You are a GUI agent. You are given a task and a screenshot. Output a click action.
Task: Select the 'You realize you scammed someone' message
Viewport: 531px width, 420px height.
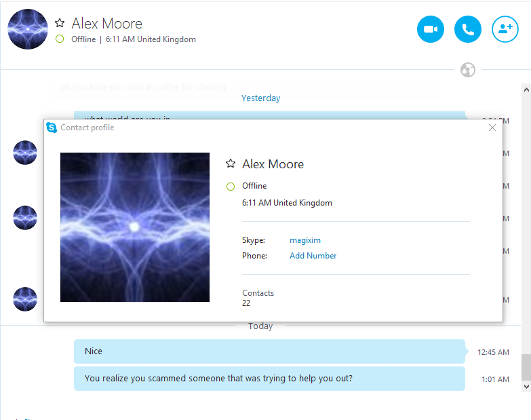tap(269, 379)
